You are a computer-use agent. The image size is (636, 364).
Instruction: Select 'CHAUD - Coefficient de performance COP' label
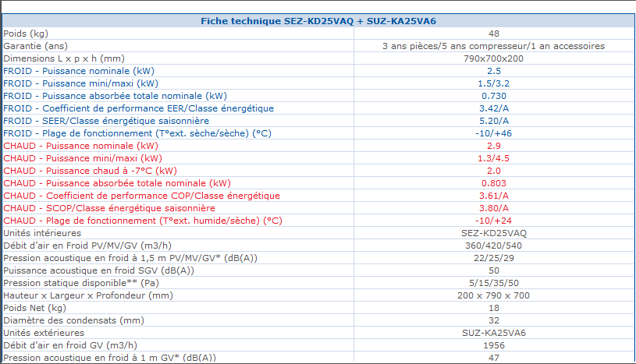click(x=141, y=196)
